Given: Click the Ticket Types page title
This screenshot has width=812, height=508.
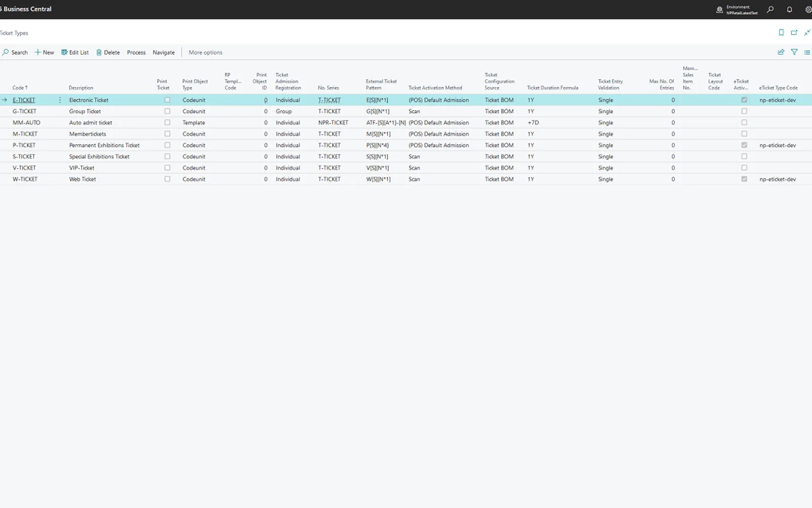Looking at the screenshot, I should [14, 33].
